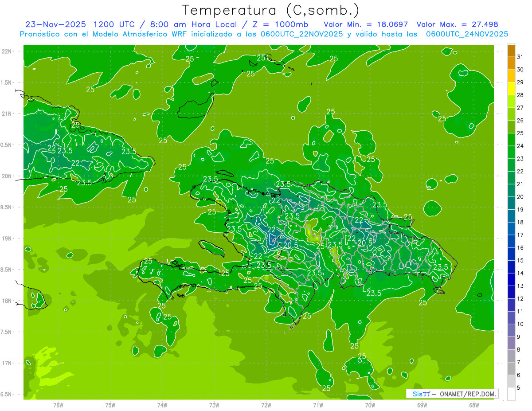Click the '21N' latitude axis label

pos(7,114)
